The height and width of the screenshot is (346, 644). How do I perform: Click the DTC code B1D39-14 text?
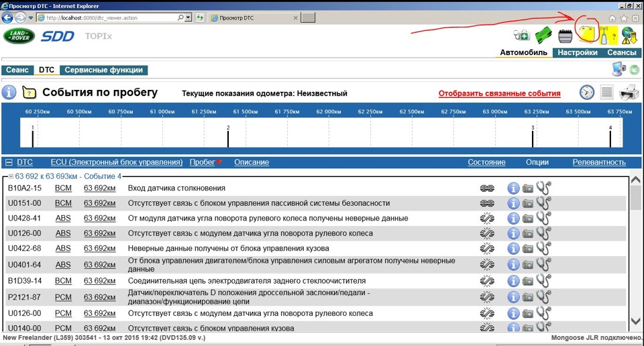point(25,281)
